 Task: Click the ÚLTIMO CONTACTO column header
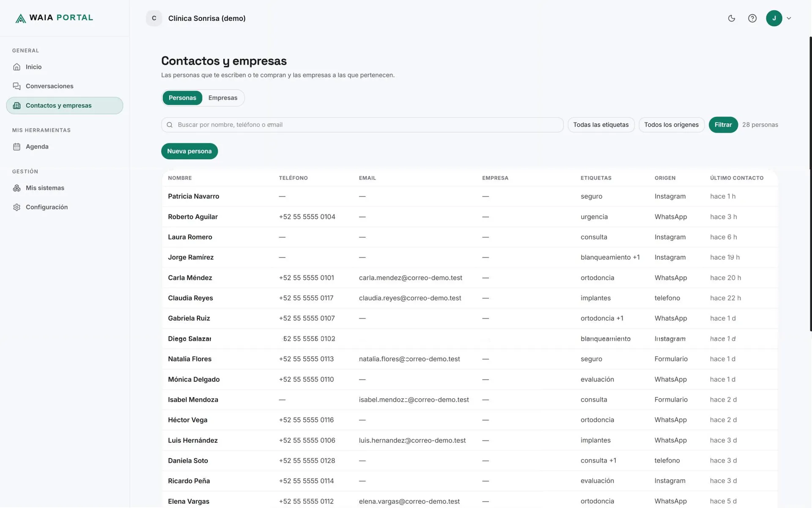click(x=737, y=178)
